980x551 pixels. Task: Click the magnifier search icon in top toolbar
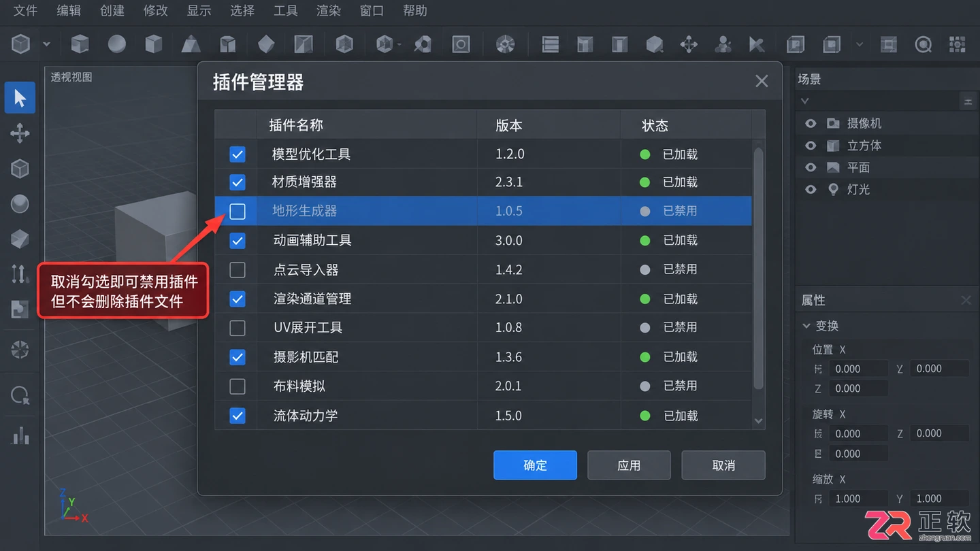(923, 45)
